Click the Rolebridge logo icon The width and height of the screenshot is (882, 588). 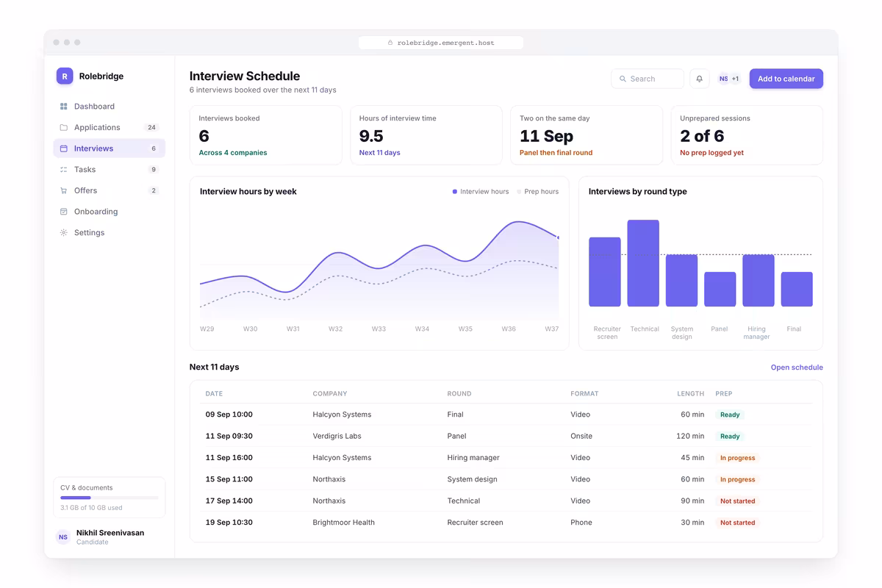coord(65,76)
